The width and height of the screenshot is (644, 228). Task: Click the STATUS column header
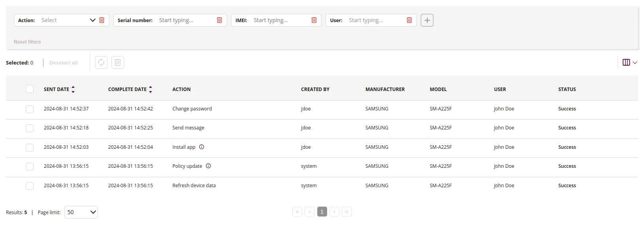tap(567, 89)
